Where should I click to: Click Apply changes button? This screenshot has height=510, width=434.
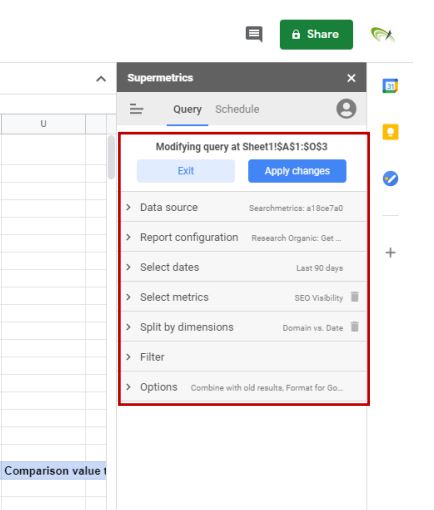click(x=297, y=171)
